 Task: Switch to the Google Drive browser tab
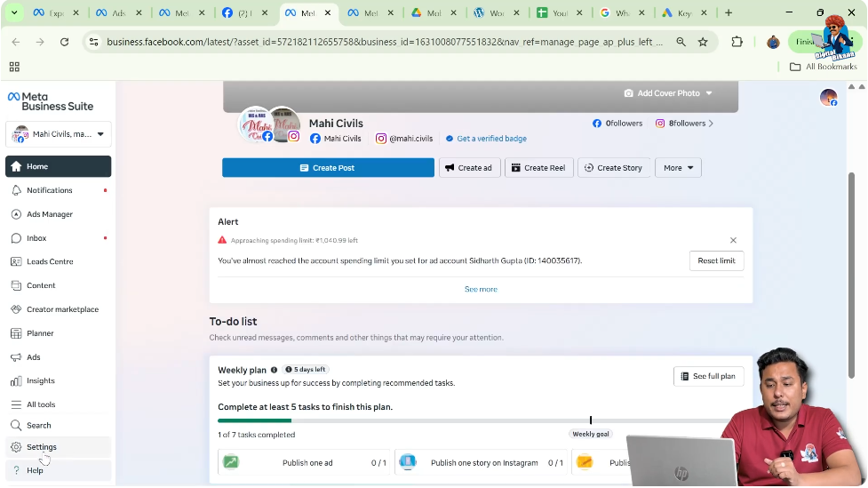click(x=432, y=12)
